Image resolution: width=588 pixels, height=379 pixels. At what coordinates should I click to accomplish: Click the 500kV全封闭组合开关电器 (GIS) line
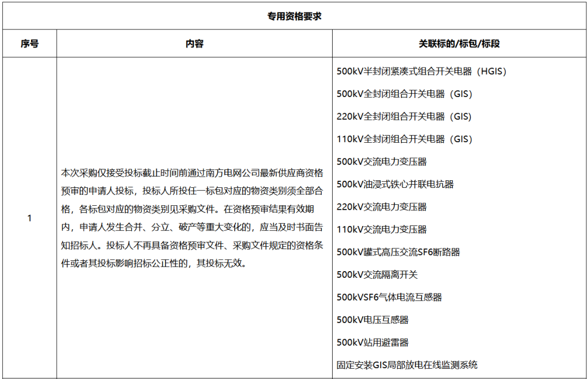coord(404,94)
